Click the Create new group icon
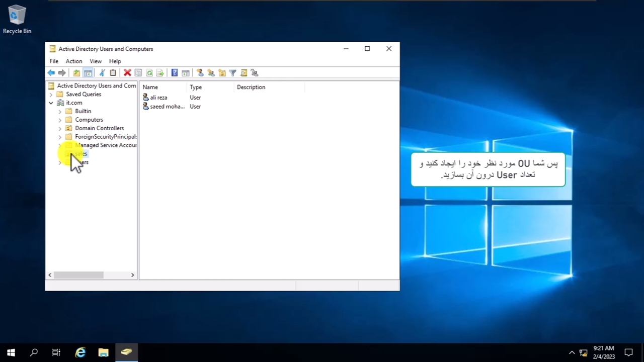The width and height of the screenshot is (644, 362). [x=211, y=73]
